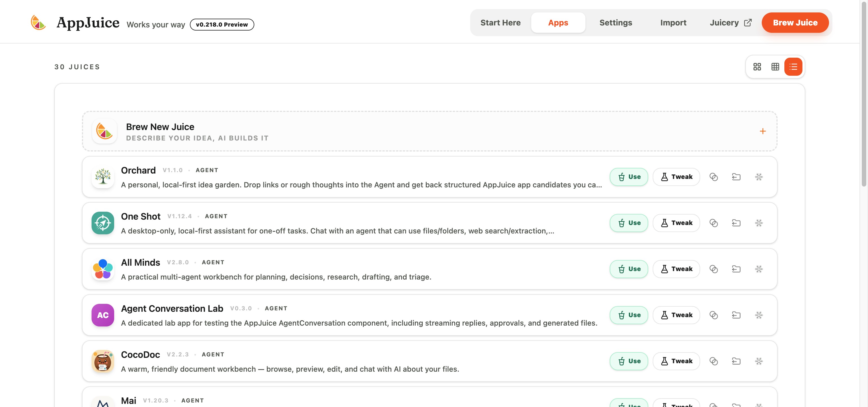Click the snowflake freeze icon for All Minds
The image size is (868, 407).
[758, 269]
